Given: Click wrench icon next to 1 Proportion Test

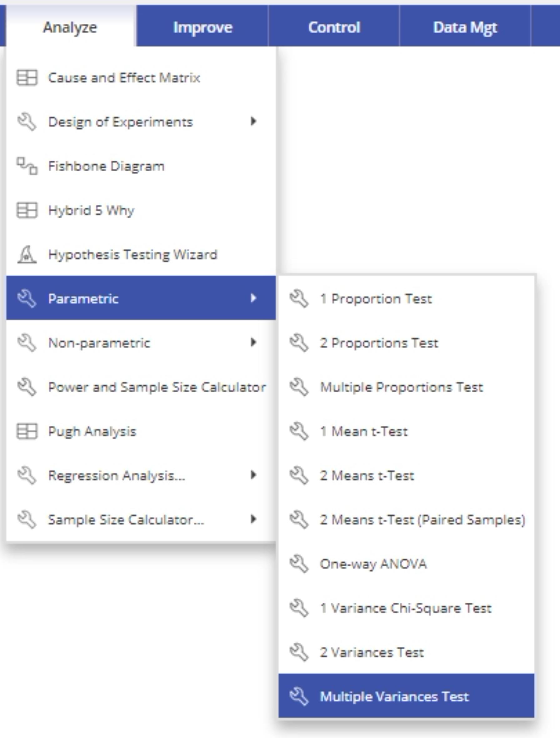Looking at the screenshot, I should coord(299,299).
